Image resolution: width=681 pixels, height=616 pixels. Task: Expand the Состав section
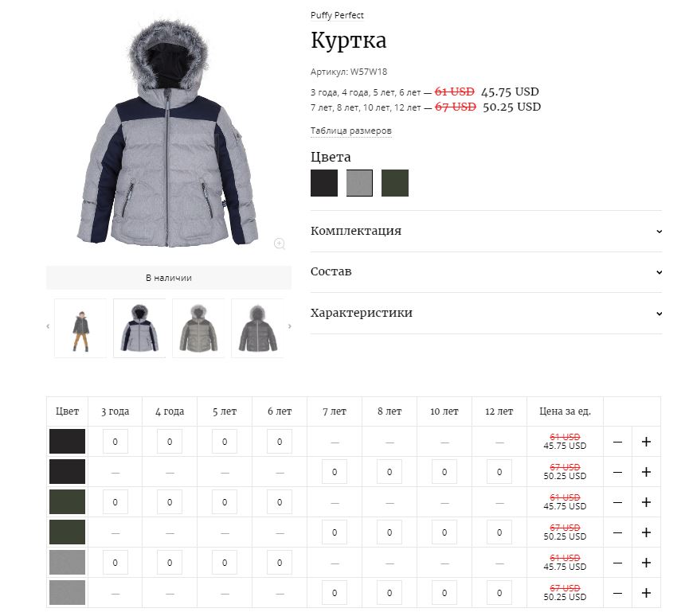click(486, 271)
